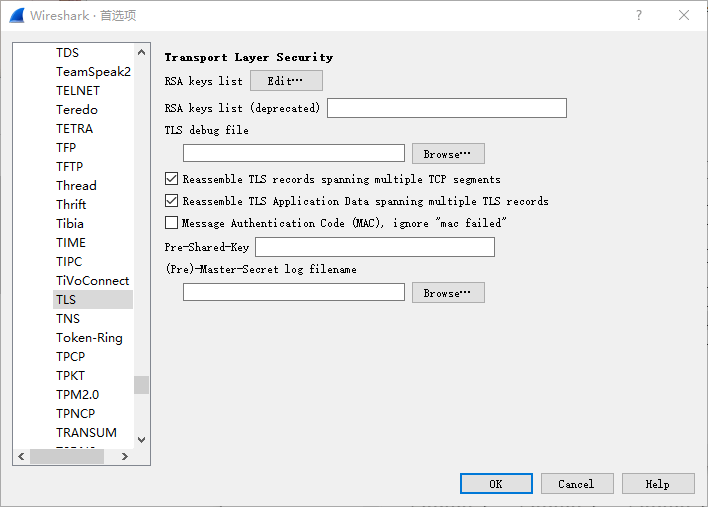This screenshot has width=708, height=507.
Task: Select TLS in the protocol list
Action: click(x=66, y=299)
